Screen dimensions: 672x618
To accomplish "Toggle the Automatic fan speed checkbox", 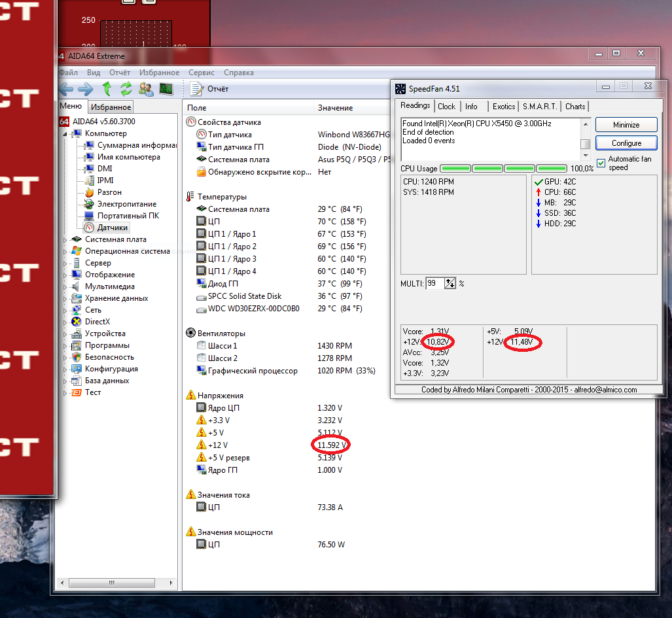I will [601, 163].
